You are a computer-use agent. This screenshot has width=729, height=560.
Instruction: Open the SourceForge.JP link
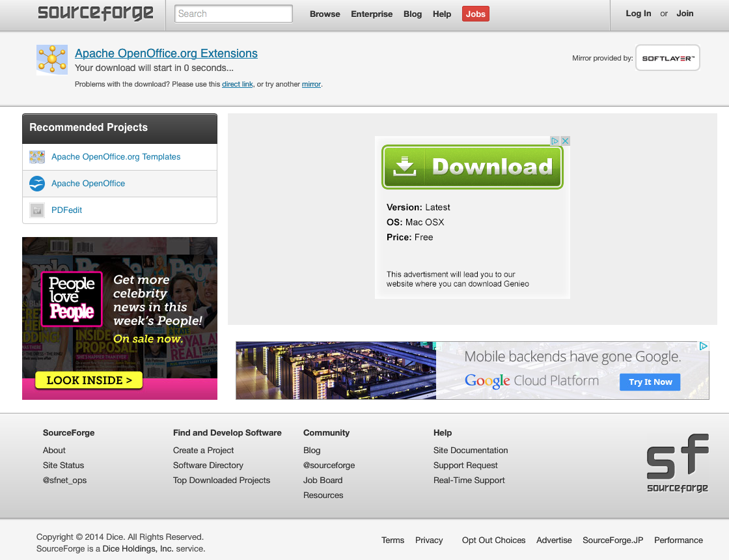(x=612, y=540)
